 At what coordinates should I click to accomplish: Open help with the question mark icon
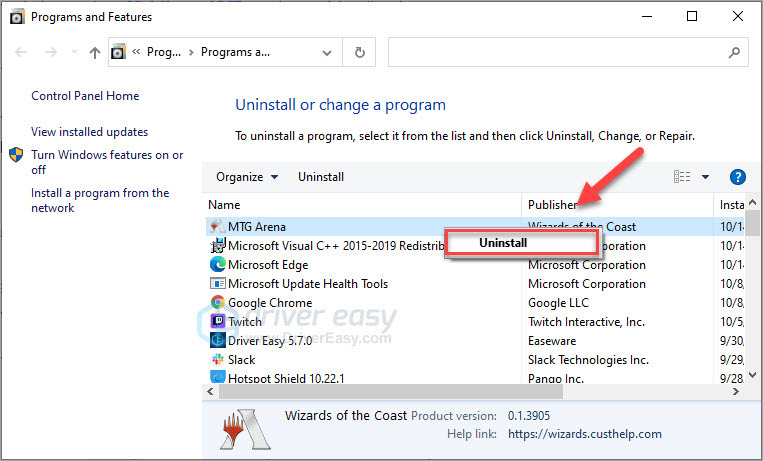pos(738,177)
